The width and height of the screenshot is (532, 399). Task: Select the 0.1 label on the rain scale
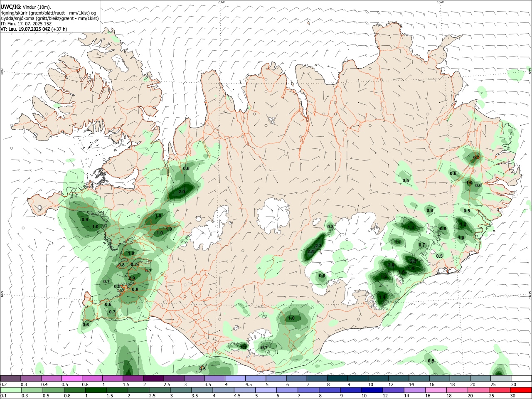pos(4,396)
